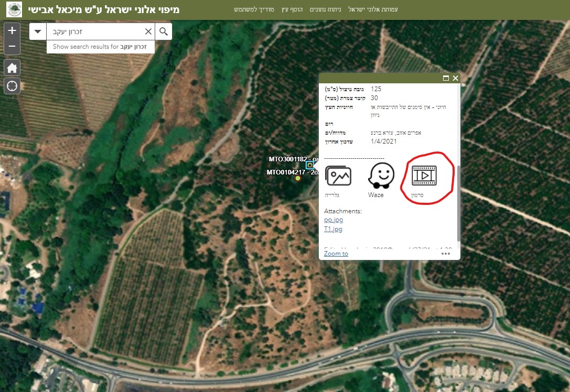The width and height of the screenshot is (570, 392).
Task: Find my location on the map
Action: point(12,86)
